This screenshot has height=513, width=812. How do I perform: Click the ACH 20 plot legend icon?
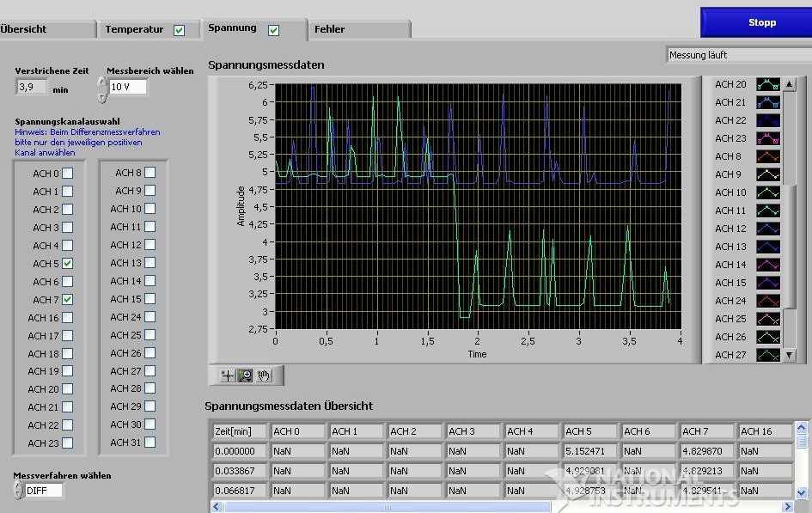coord(767,84)
